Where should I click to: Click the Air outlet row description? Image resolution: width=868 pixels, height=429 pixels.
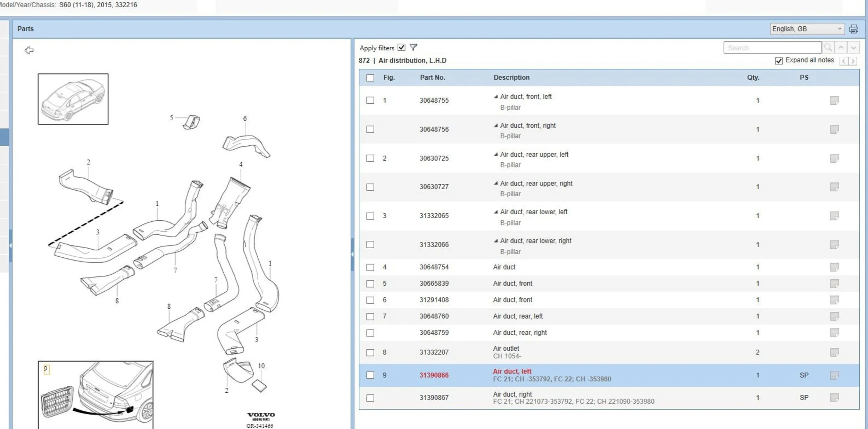click(x=506, y=349)
